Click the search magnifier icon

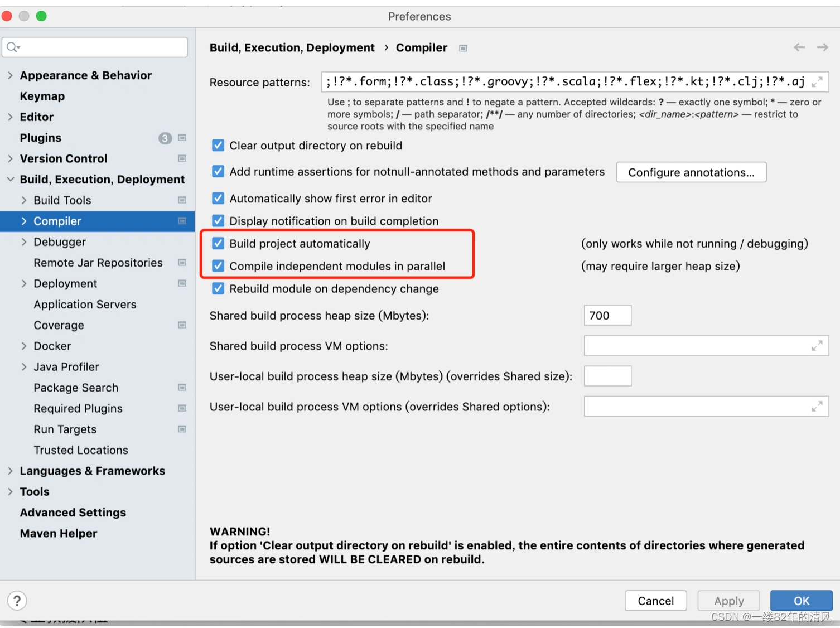(x=13, y=47)
